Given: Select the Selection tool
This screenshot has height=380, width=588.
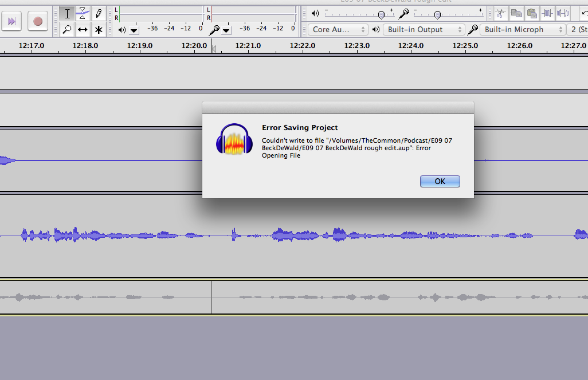Looking at the screenshot, I should (67, 13).
